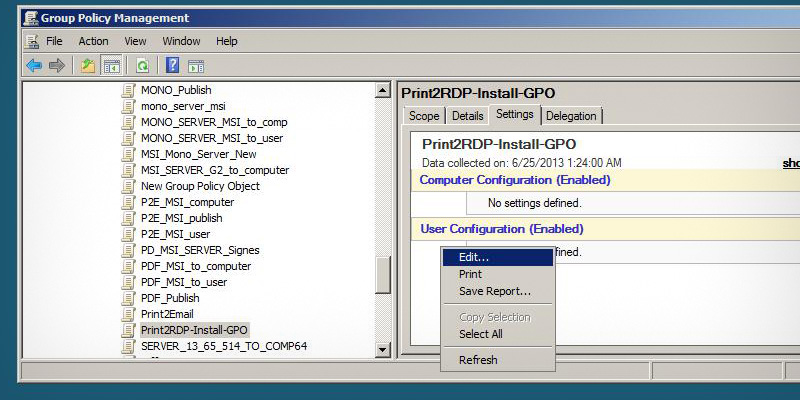Collapse the Computer Configuration (Enabled) section

514,180
